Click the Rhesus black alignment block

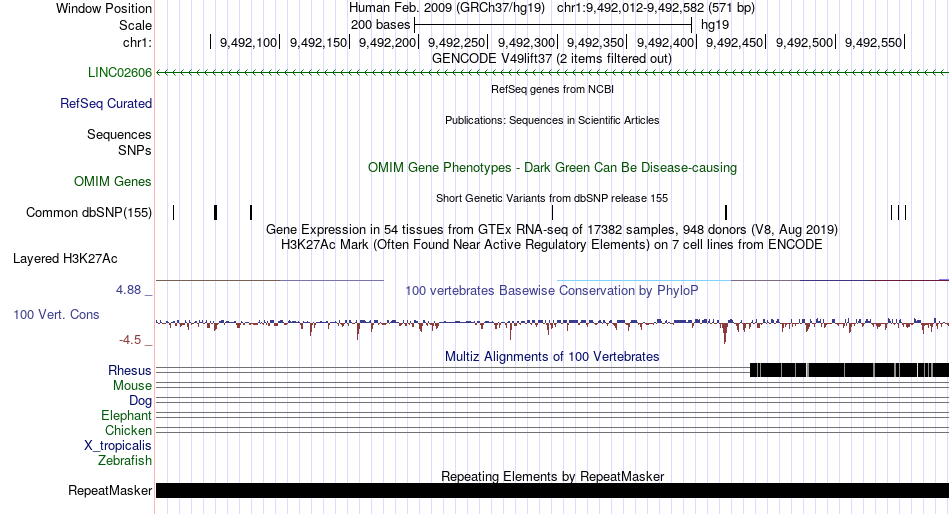click(849, 370)
